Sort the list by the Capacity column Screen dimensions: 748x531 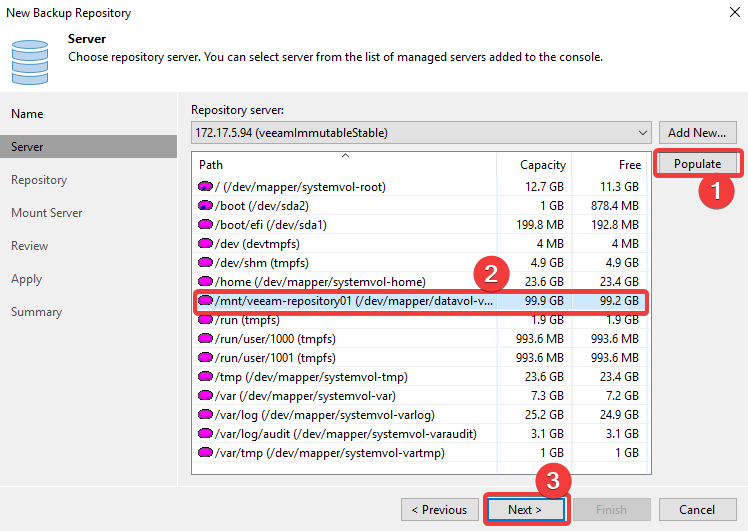(534, 165)
